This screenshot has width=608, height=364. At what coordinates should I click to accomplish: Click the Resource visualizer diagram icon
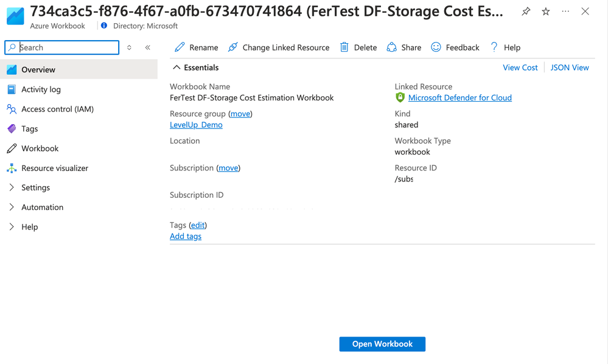click(12, 168)
